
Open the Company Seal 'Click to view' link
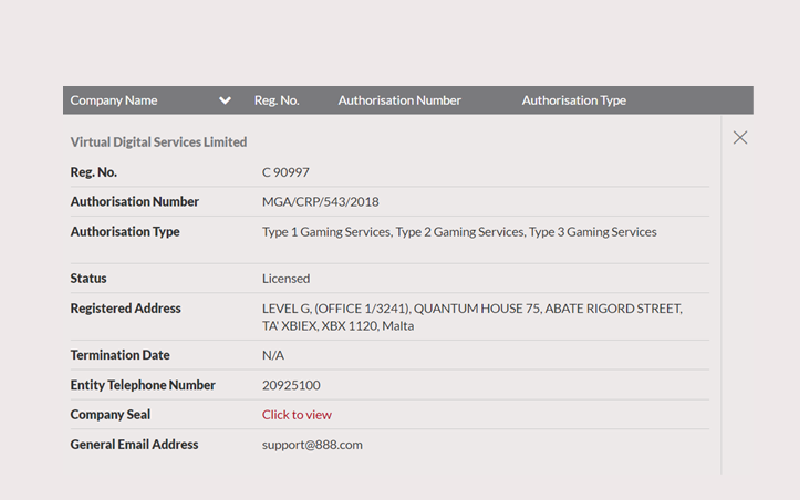(x=297, y=415)
